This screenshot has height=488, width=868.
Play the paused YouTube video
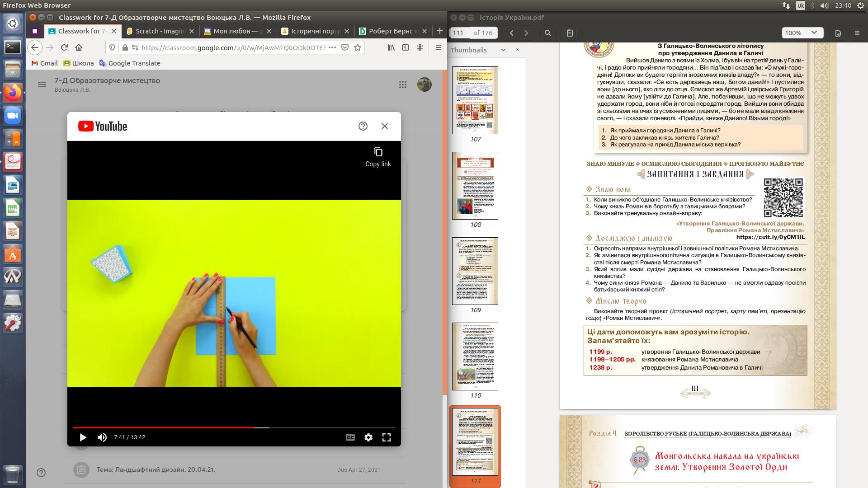tap(83, 437)
